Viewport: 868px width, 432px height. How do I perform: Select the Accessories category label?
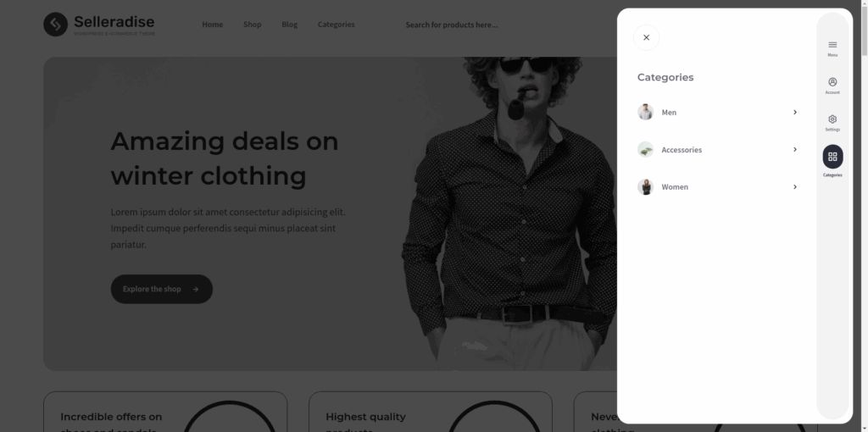pyautogui.click(x=682, y=150)
